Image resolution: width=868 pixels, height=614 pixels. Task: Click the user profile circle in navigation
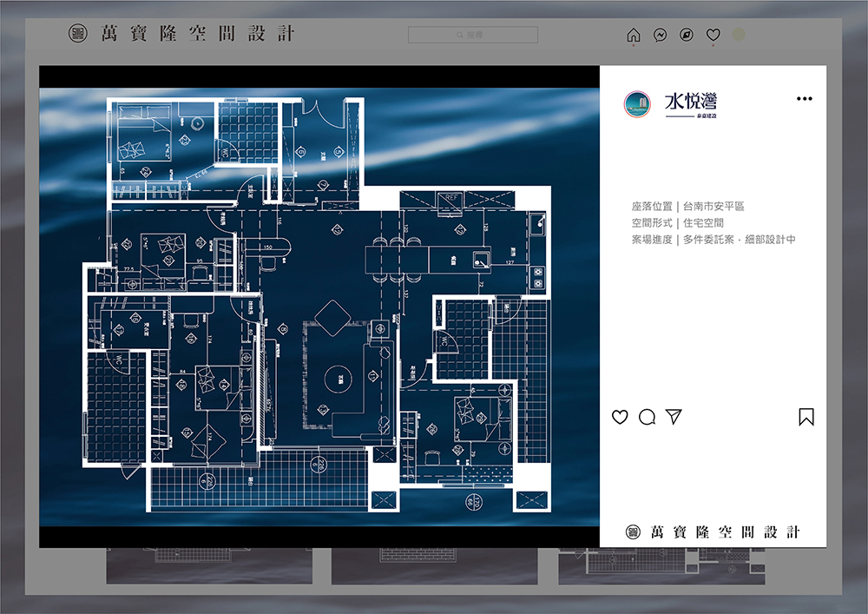[x=739, y=36]
